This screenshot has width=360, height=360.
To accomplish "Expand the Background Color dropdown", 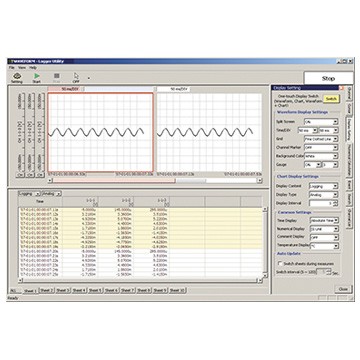I will (321, 156).
